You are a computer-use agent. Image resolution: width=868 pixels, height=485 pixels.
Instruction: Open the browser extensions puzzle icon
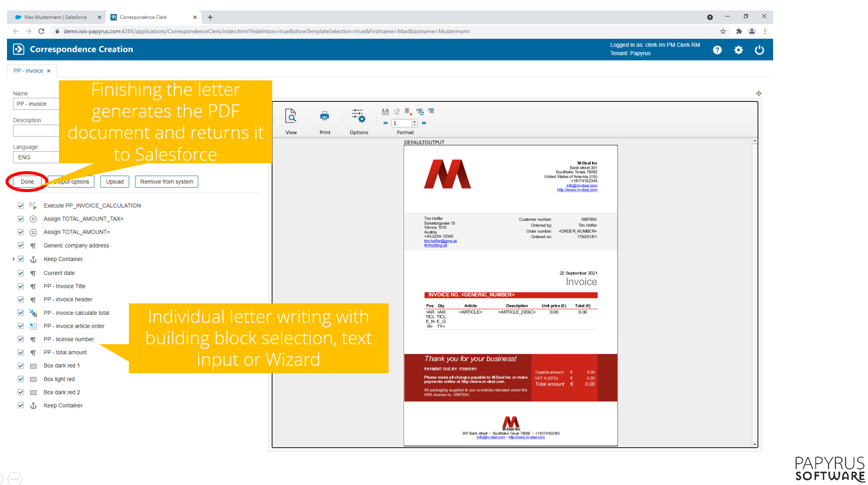(739, 31)
